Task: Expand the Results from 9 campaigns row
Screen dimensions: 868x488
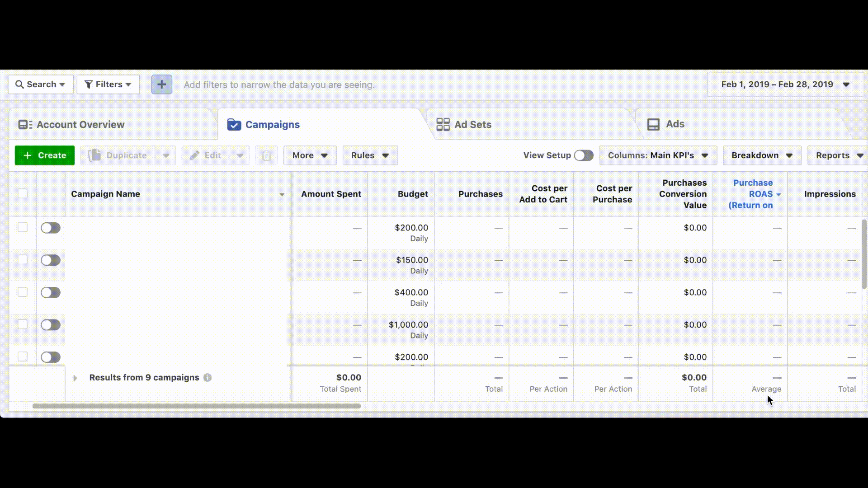Action: (x=75, y=378)
